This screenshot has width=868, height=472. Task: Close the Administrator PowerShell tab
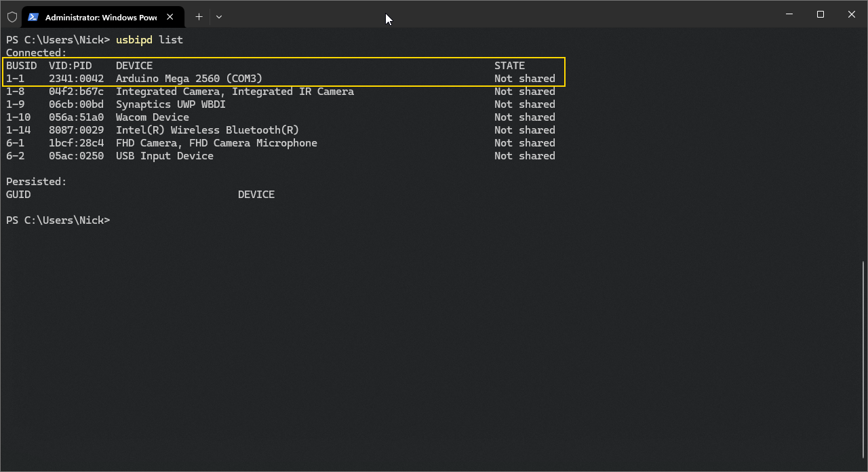[170, 17]
